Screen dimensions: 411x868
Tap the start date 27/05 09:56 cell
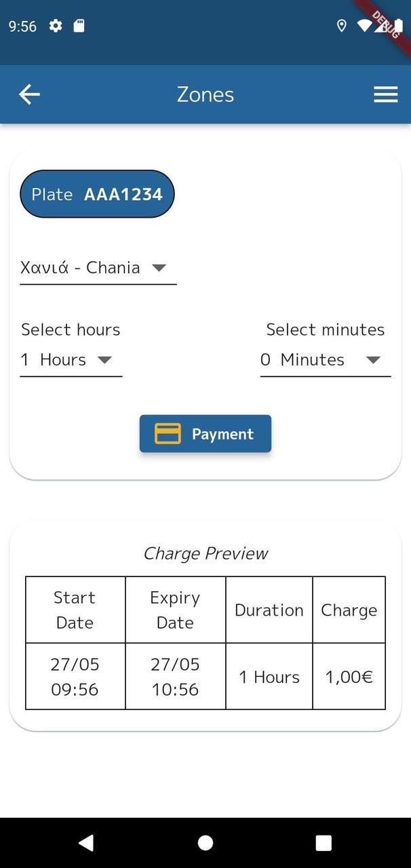pos(75,677)
